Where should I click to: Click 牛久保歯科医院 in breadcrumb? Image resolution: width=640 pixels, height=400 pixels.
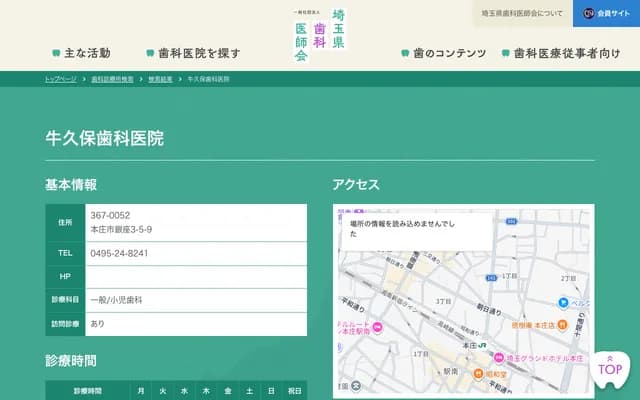pyautogui.click(x=208, y=79)
